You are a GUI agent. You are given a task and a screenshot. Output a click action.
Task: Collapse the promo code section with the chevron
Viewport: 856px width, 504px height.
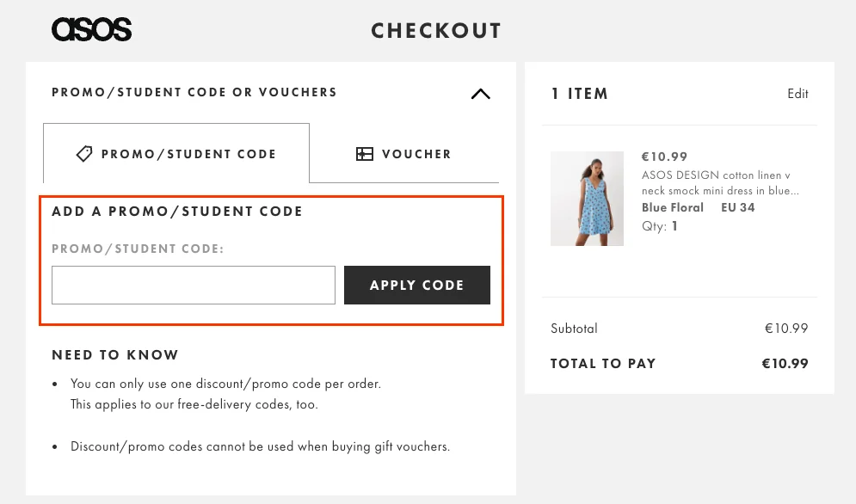pyautogui.click(x=480, y=94)
